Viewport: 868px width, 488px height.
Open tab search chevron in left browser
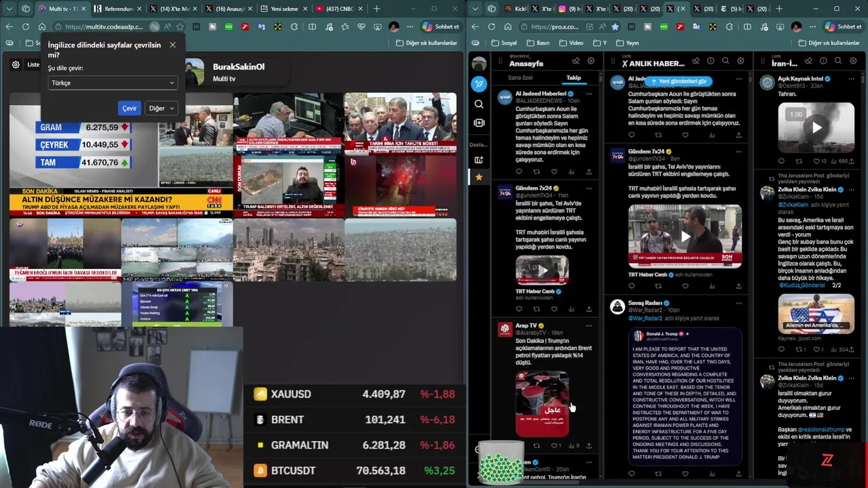[x=9, y=9]
